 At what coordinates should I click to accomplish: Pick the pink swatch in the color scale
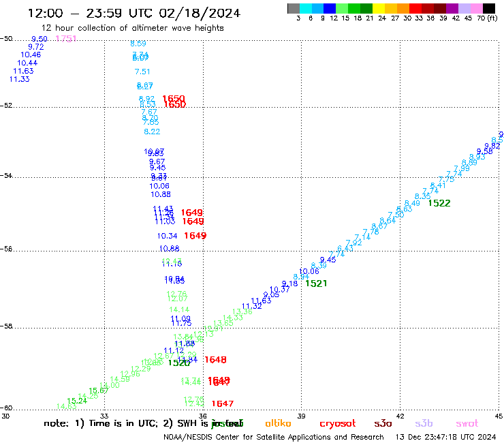[x=476, y=8]
